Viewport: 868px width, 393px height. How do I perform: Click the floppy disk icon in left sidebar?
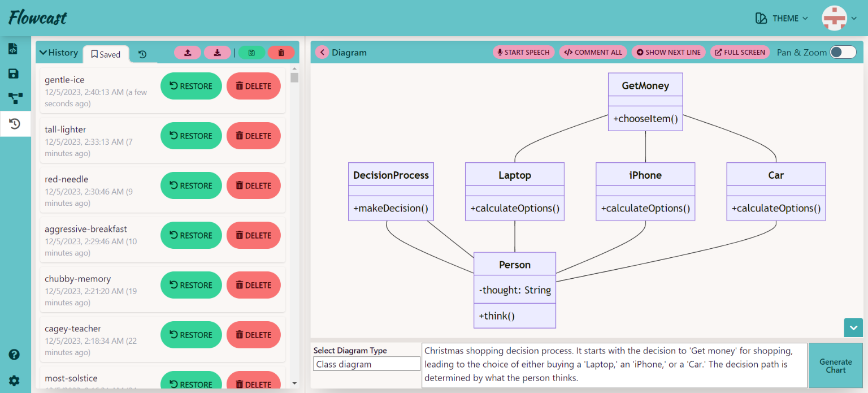14,74
